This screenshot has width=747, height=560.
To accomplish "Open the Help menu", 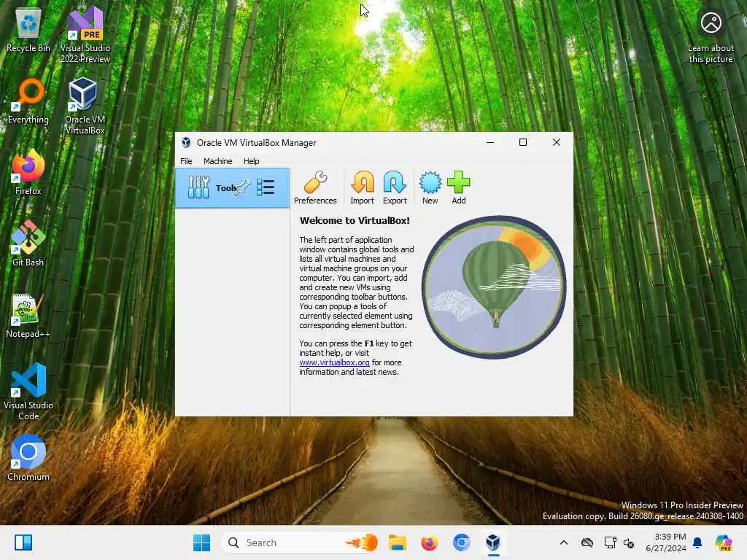I will click(x=251, y=161).
